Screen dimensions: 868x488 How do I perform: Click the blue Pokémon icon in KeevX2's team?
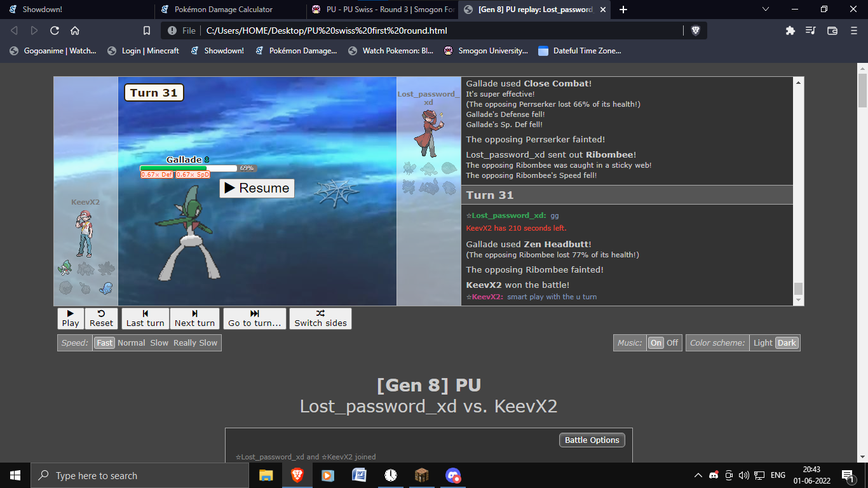[x=106, y=288]
